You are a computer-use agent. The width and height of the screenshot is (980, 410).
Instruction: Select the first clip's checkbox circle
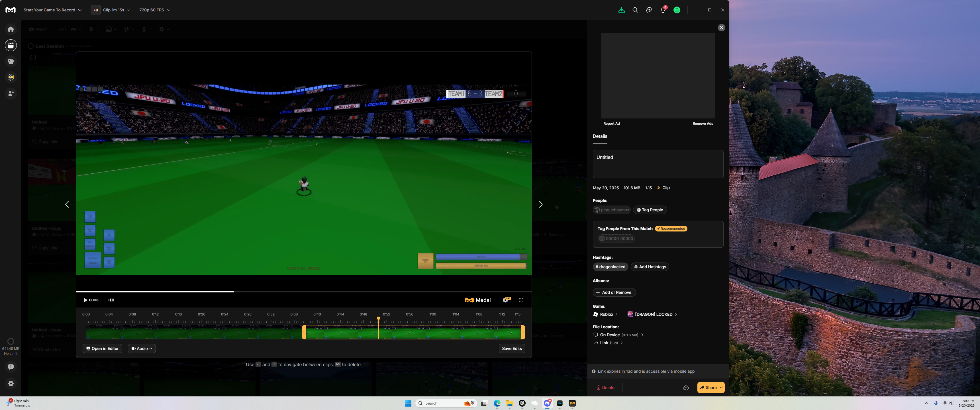click(33, 58)
